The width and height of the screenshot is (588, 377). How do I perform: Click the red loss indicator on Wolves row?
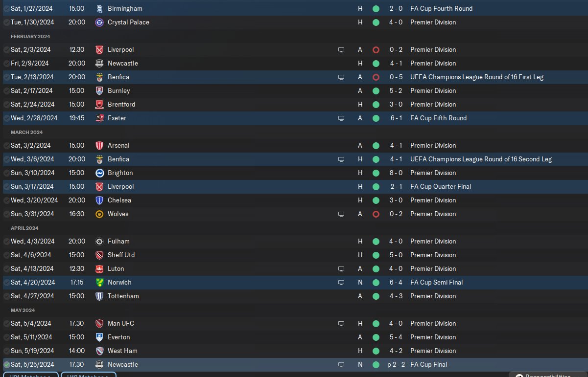point(376,214)
